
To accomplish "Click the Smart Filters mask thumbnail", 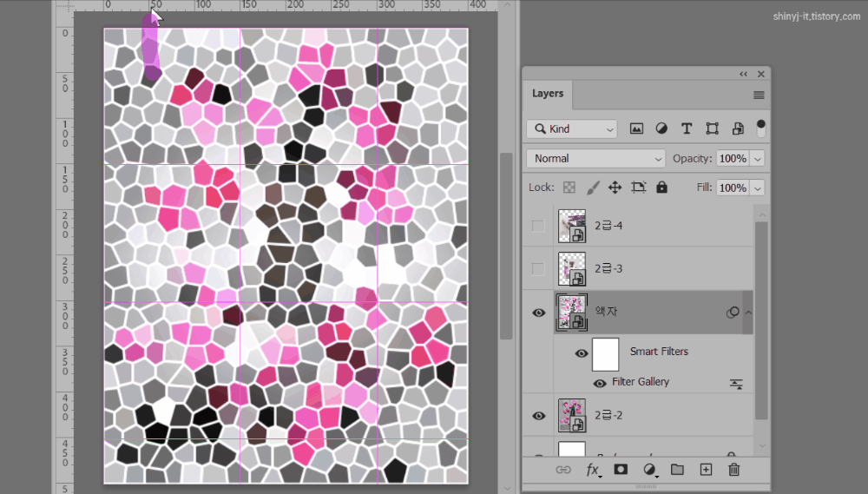I will [x=606, y=354].
